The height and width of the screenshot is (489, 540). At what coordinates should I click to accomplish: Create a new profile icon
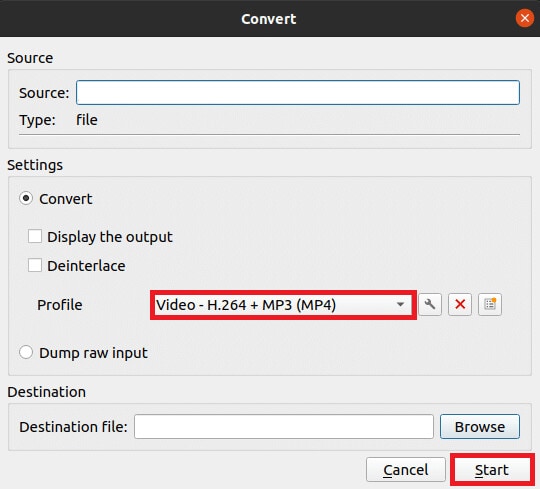(490, 304)
